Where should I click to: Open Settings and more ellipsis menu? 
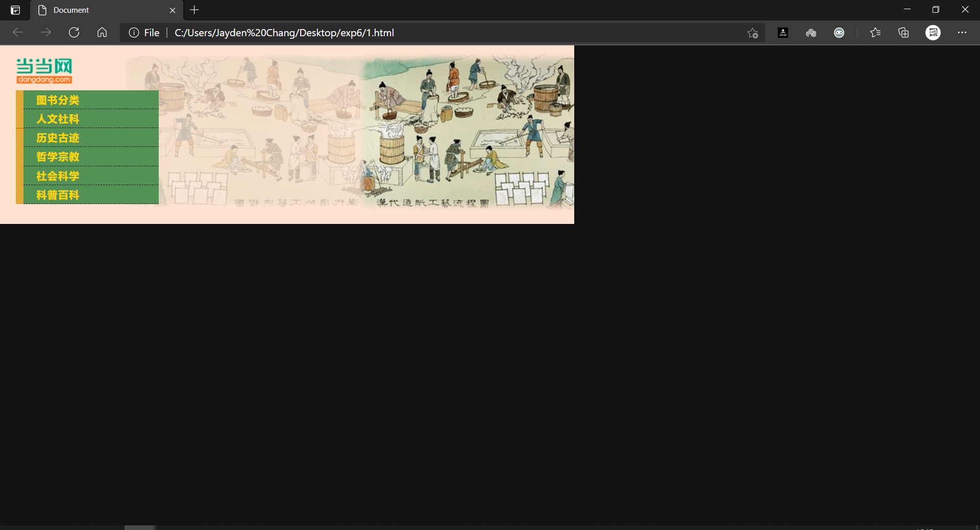tap(962, 33)
